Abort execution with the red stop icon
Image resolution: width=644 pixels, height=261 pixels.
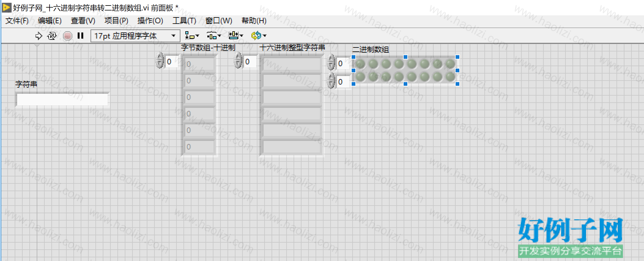tap(68, 36)
